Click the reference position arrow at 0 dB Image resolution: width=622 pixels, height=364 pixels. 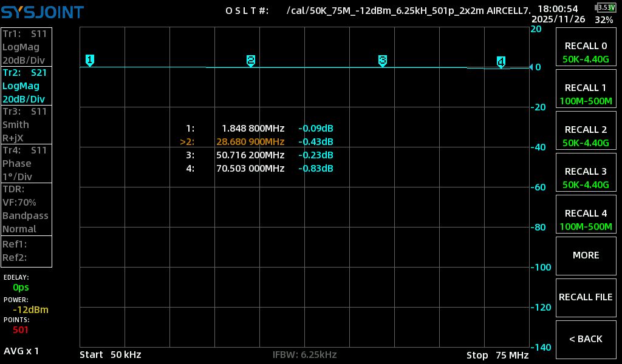(531, 67)
